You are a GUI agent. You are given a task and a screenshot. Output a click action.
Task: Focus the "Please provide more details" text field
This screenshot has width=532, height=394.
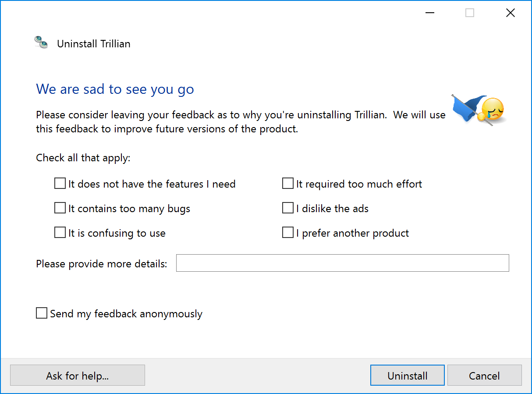343,263
